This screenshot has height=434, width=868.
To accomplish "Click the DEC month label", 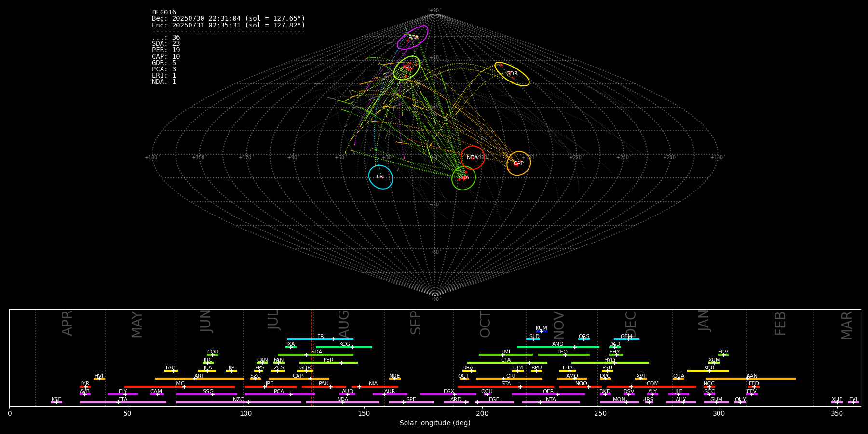I will tap(631, 324).
